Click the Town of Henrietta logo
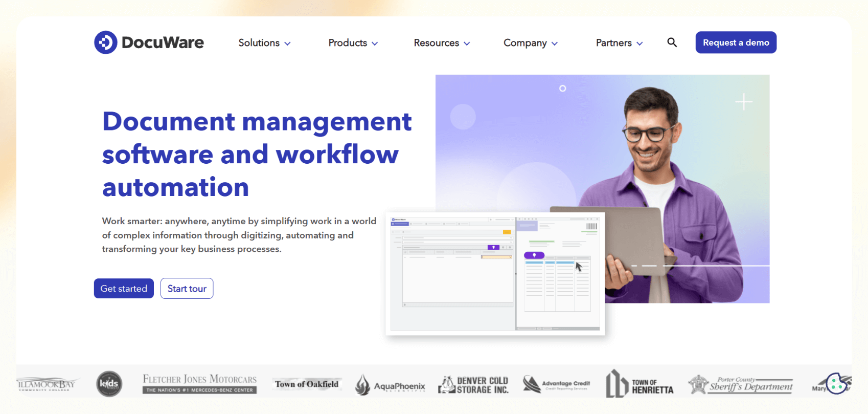Viewport: 868px width, 414px height. pos(639,384)
